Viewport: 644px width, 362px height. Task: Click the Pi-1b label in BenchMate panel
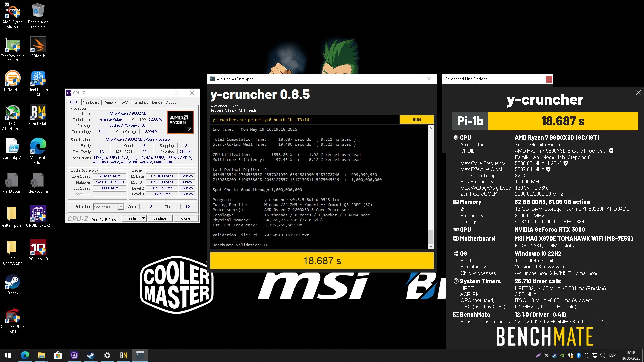[x=470, y=121]
